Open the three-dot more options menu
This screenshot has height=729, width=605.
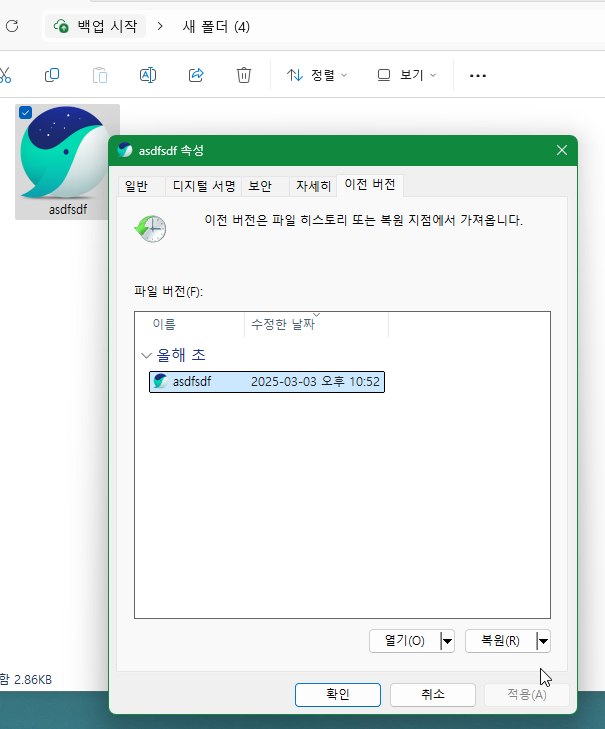tap(478, 75)
